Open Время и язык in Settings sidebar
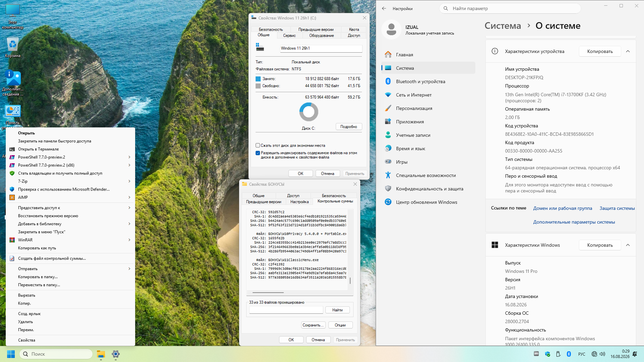Viewport: 644px width, 362px height. coord(428,148)
